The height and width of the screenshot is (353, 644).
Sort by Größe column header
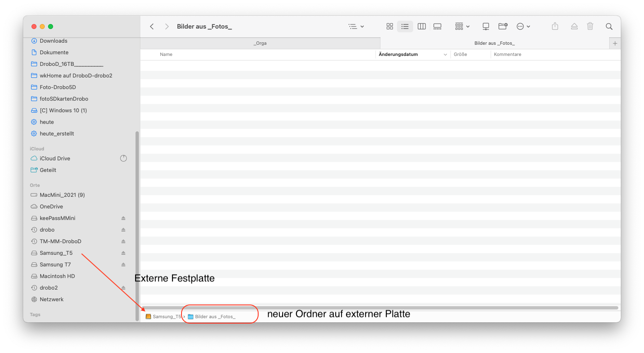tap(460, 54)
